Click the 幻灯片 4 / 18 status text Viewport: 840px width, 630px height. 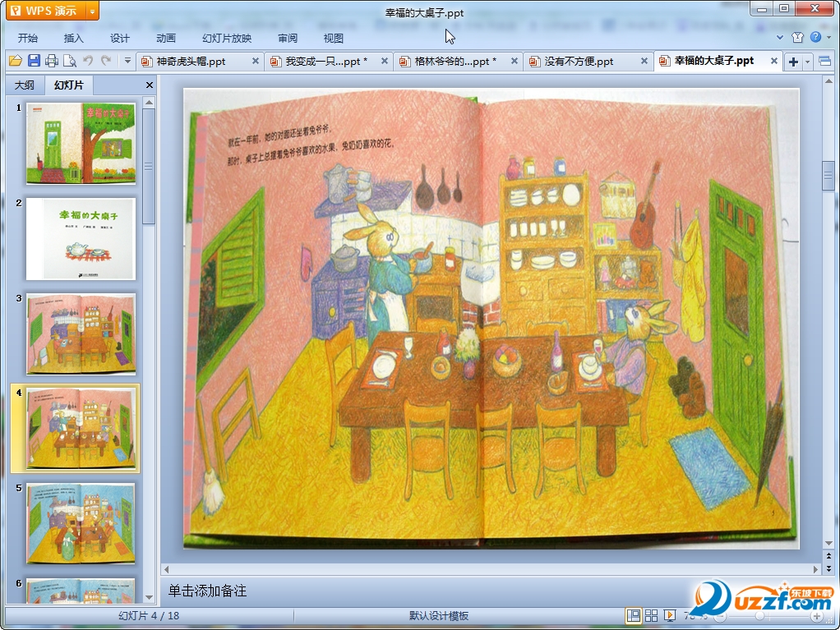(149, 615)
